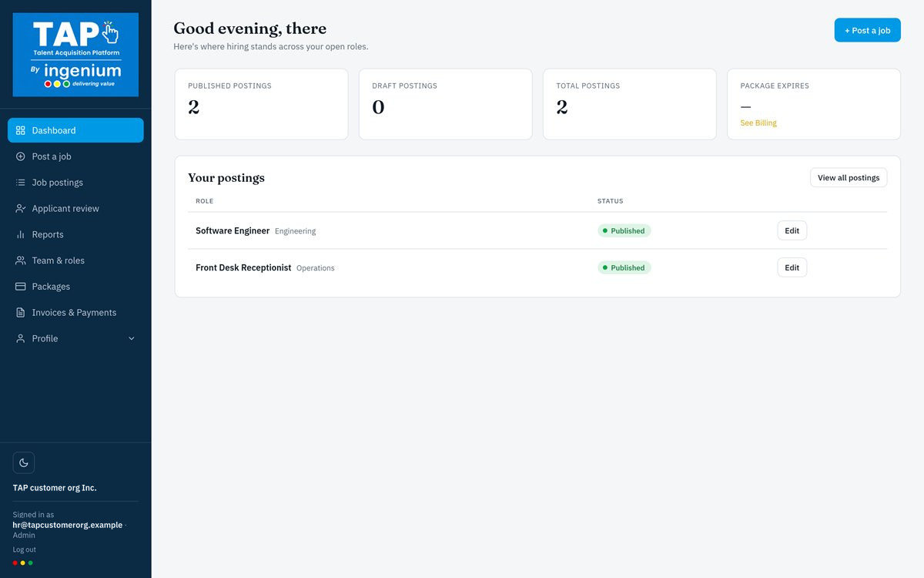Log out of the account

(x=25, y=549)
